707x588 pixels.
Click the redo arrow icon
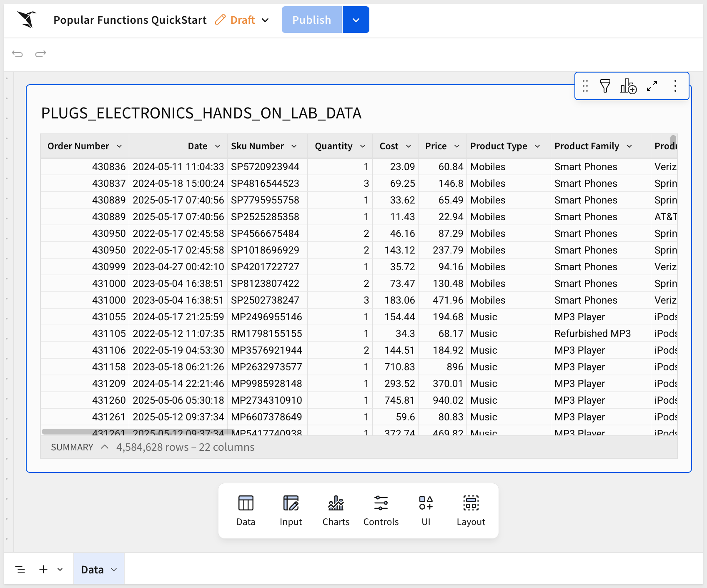[x=40, y=54]
